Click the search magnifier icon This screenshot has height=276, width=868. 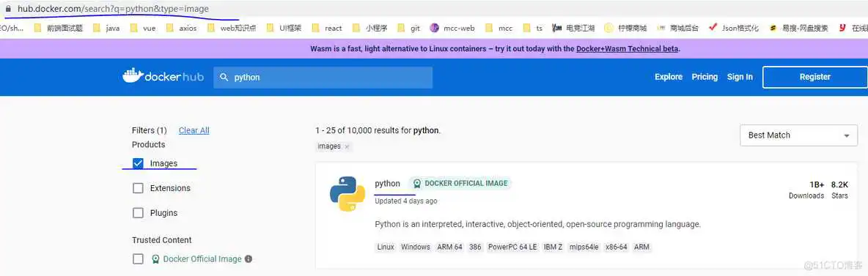[224, 78]
